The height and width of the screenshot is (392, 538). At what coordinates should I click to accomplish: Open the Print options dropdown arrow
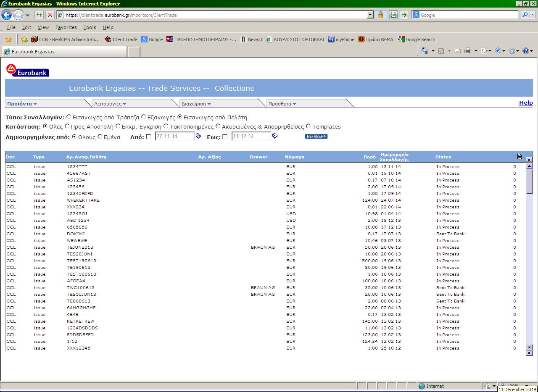(x=476, y=51)
